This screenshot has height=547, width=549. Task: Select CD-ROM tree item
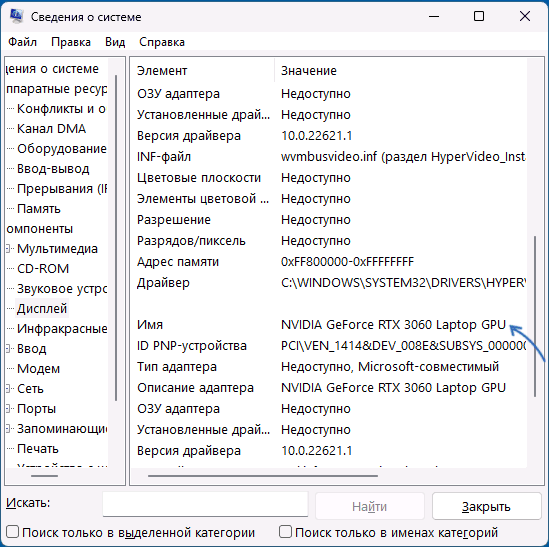(43, 269)
